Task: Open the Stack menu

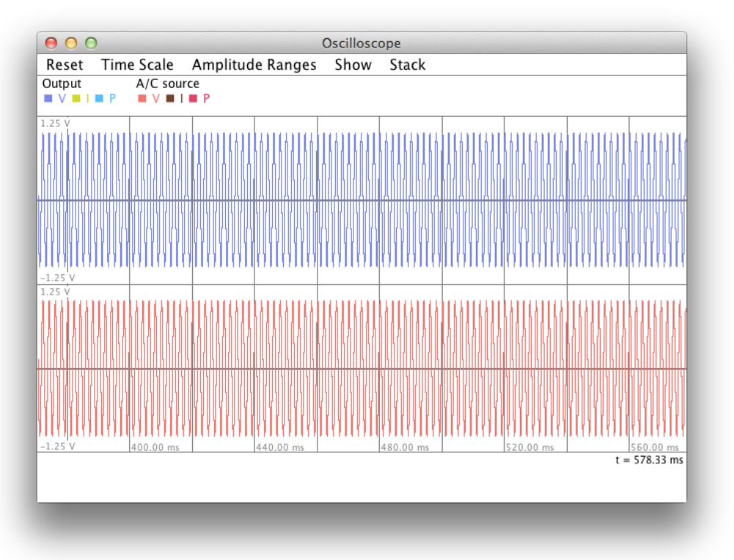Action: pos(407,65)
